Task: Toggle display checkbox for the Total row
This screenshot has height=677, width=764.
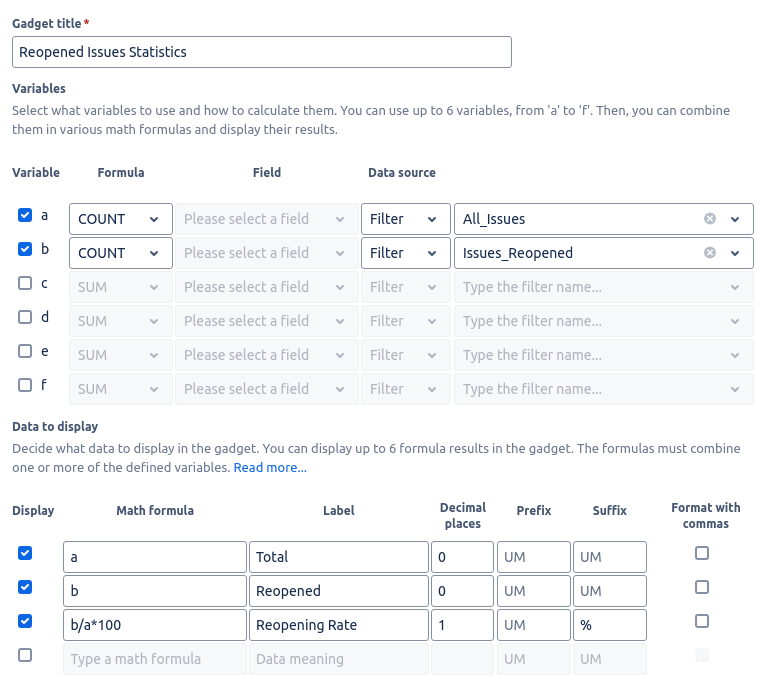Action: [25, 553]
